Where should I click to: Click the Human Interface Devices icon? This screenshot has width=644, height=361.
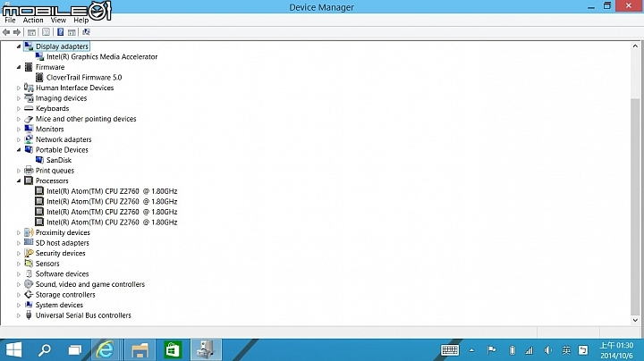pos(29,88)
